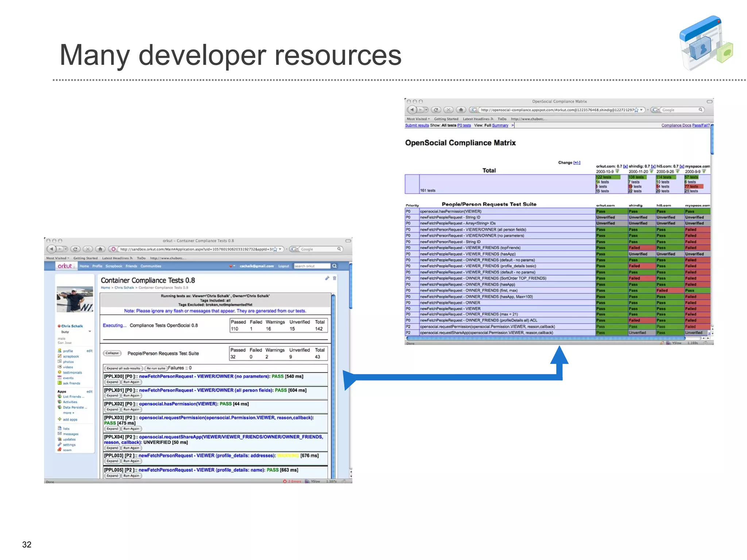Click the orkut search magnifier icon
This screenshot has height=560, width=747.
point(334,266)
